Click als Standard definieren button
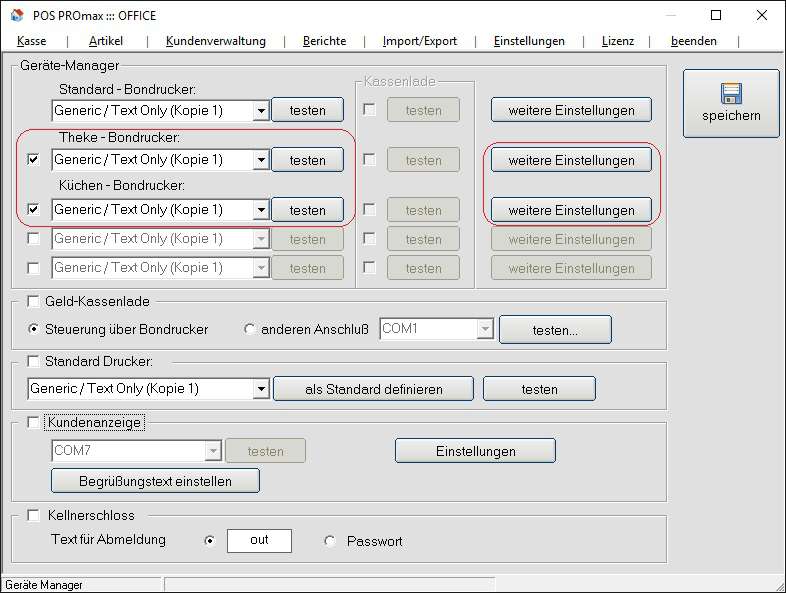Image resolution: width=786 pixels, height=593 pixels. [x=373, y=389]
